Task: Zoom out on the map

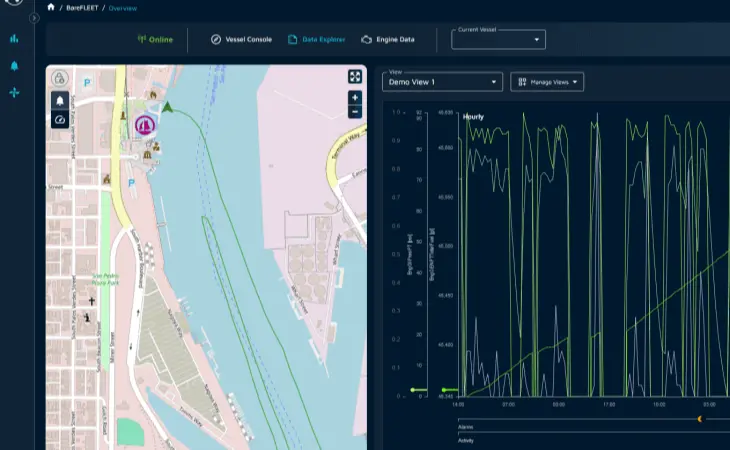Action: click(x=355, y=112)
